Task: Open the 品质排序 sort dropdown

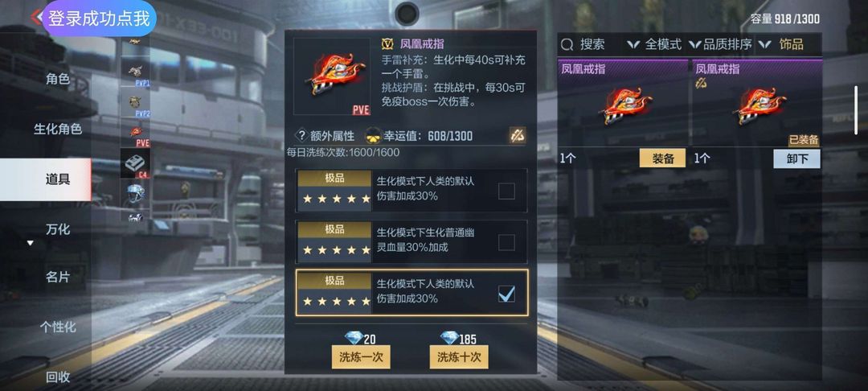Action: (720, 44)
